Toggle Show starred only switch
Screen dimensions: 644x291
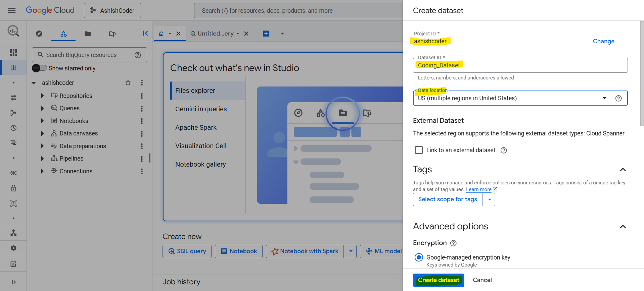[39, 68]
